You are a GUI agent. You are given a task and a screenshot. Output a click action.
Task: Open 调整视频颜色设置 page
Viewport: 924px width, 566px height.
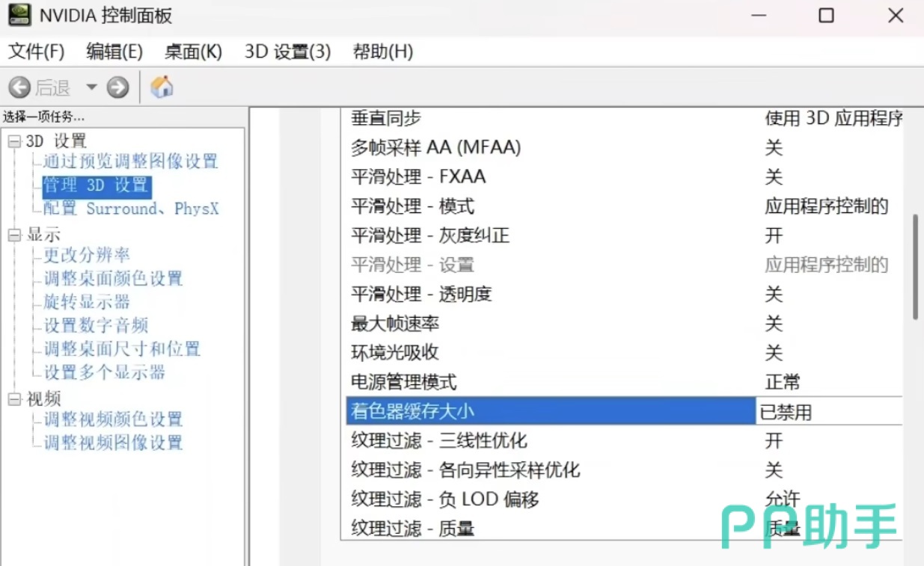tap(113, 419)
